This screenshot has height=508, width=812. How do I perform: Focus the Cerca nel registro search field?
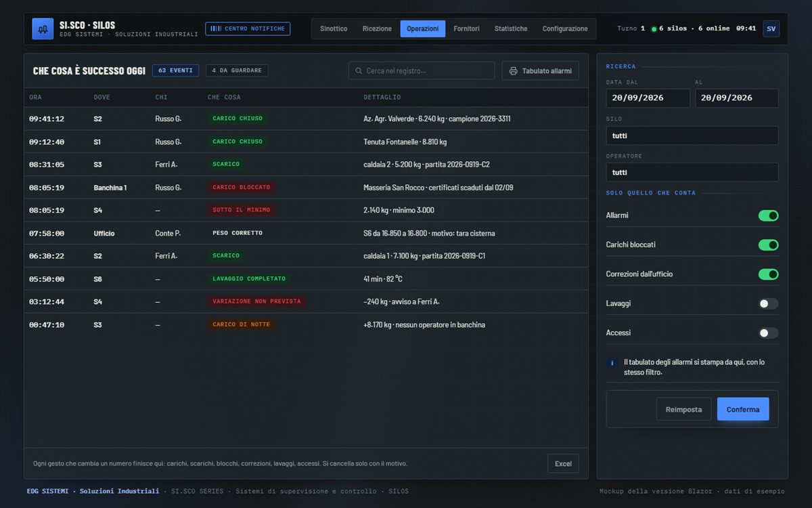pyautogui.click(x=422, y=70)
